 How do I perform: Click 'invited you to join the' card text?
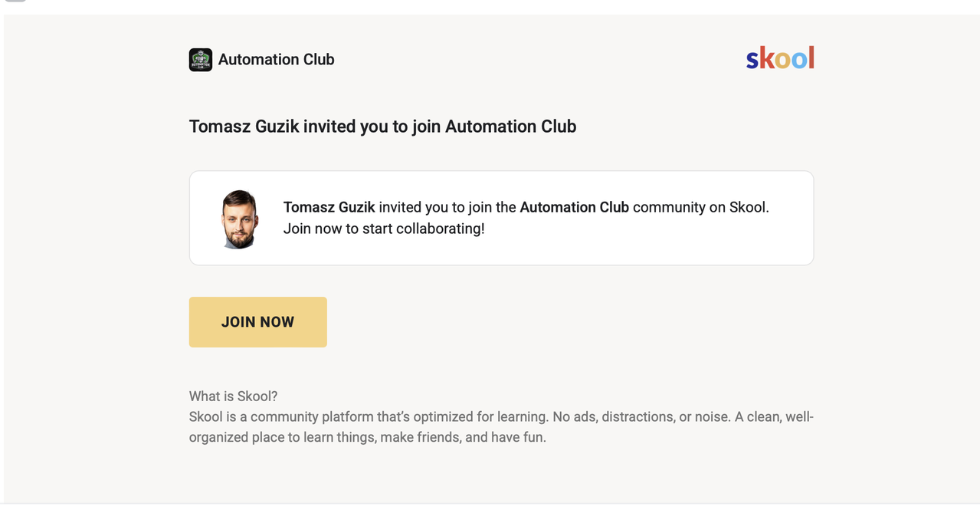click(447, 207)
